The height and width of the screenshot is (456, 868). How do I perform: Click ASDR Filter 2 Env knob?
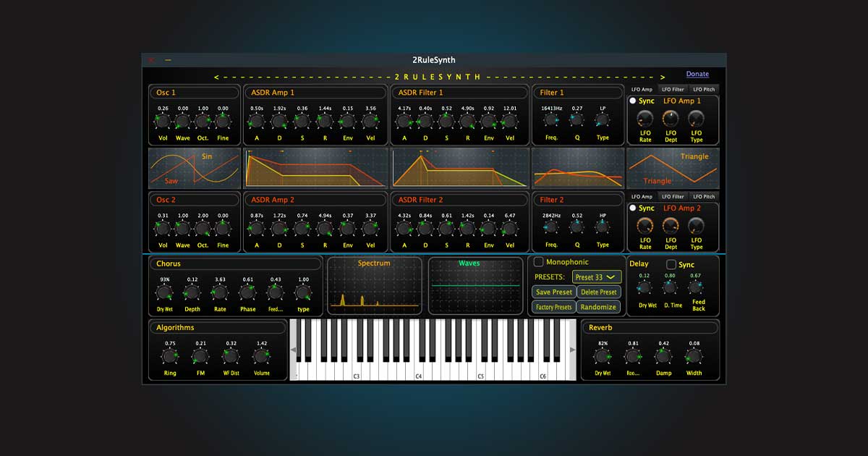point(489,228)
